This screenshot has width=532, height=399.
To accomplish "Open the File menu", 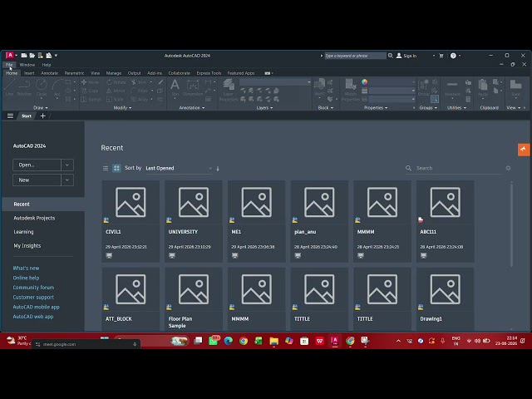I will pyautogui.click(x=9, y=65).
